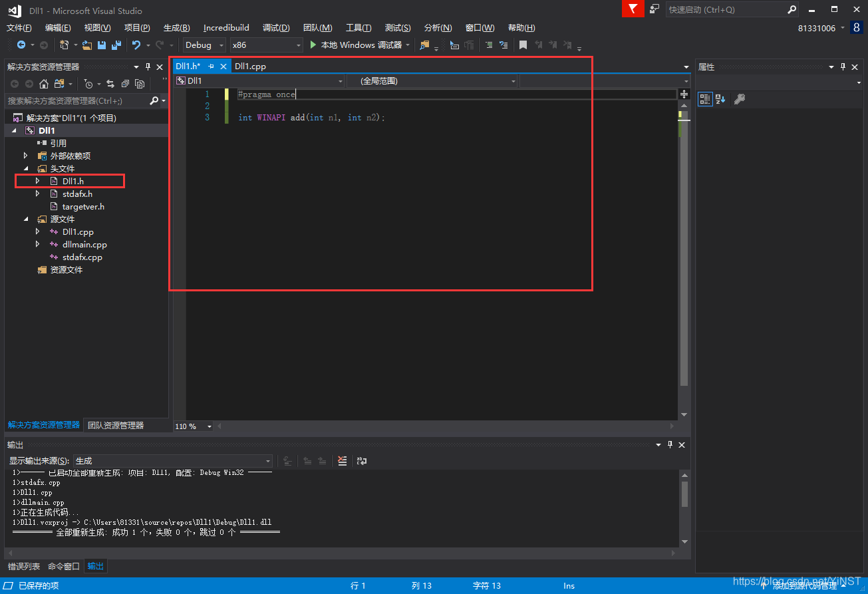This screenshot has height=594, width=868.
Task: Close the Dll1.h editor tab
Action: click(x=223, y=67)
